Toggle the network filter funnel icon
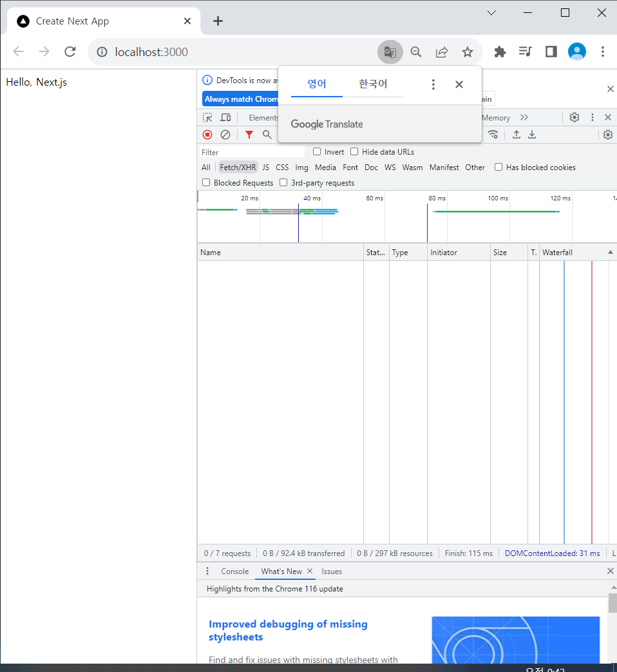The height and width of the screenshot is (672, 617). pyautogui.click(x=249, y=135)
